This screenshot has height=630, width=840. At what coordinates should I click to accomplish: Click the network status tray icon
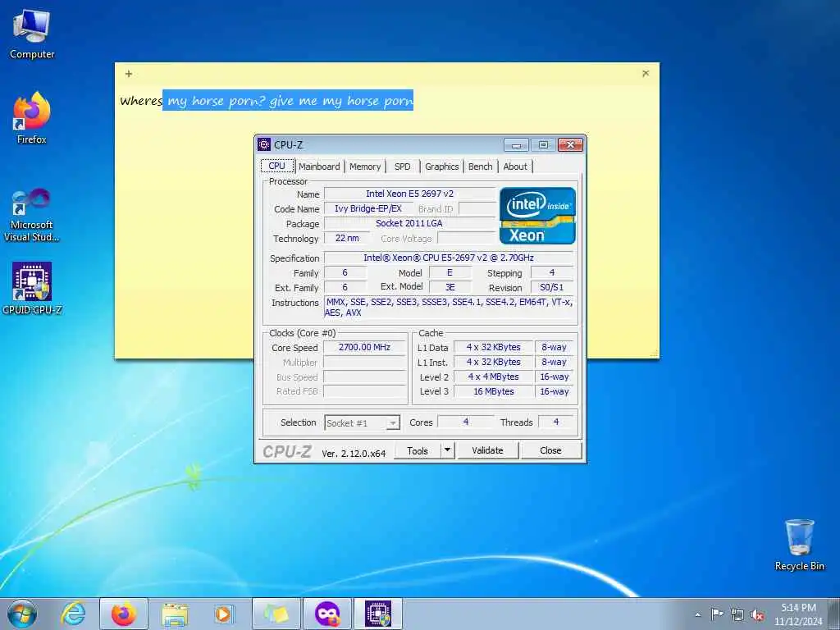click(x=737, y=614)
